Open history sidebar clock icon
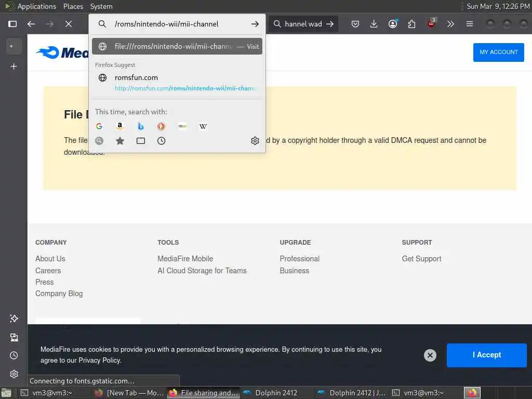The width and height of the screenshot is (532, 399). (14, 355)
